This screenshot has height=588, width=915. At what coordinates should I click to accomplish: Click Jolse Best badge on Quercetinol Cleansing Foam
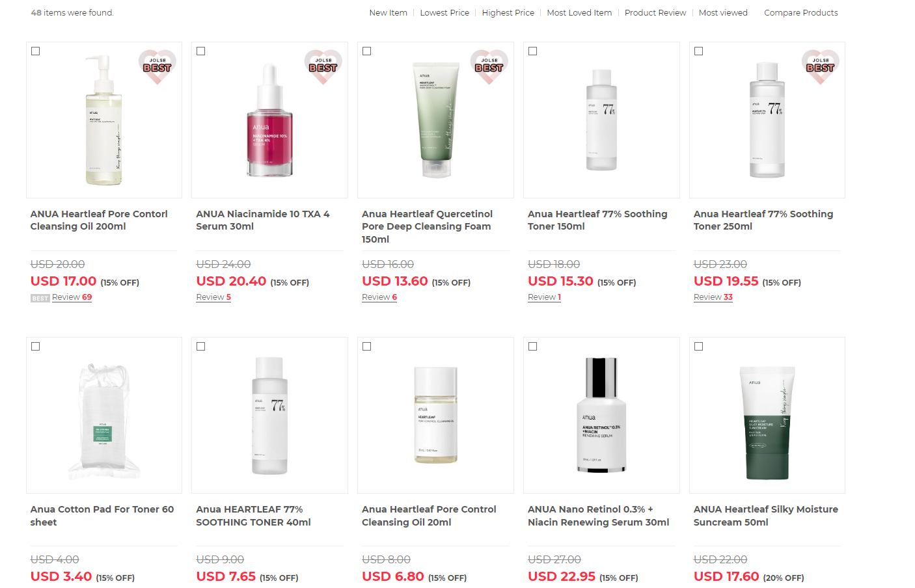click(489, 66)
